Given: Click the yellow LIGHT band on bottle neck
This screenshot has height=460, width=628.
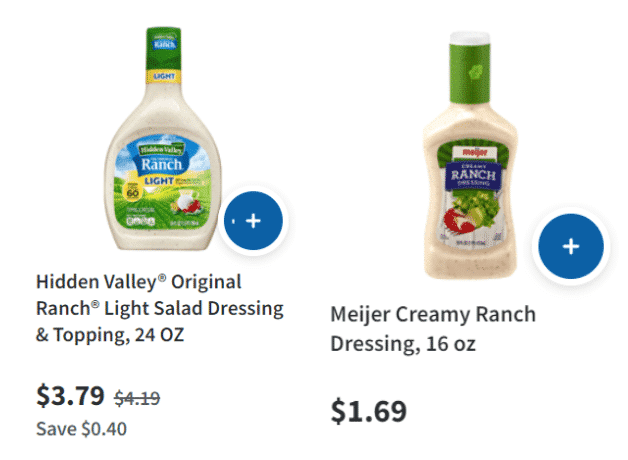Looking at the screenshot, I should tap(163, 76).
